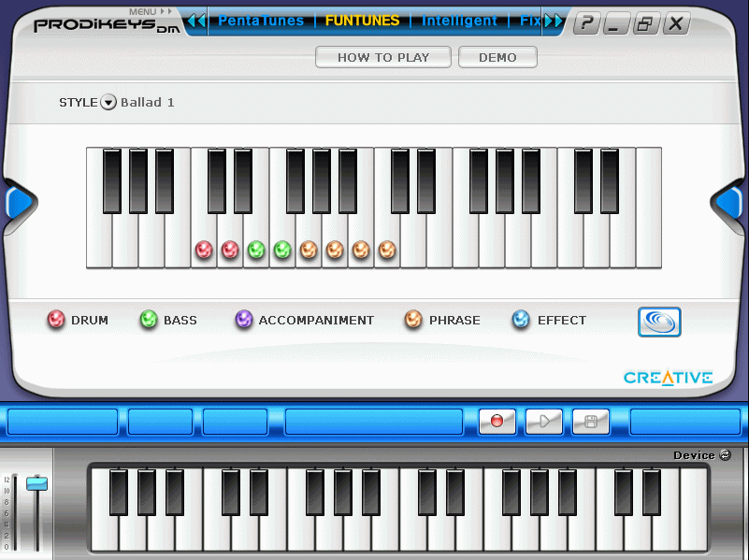Close the Prodikeys window

pos(676,23)
